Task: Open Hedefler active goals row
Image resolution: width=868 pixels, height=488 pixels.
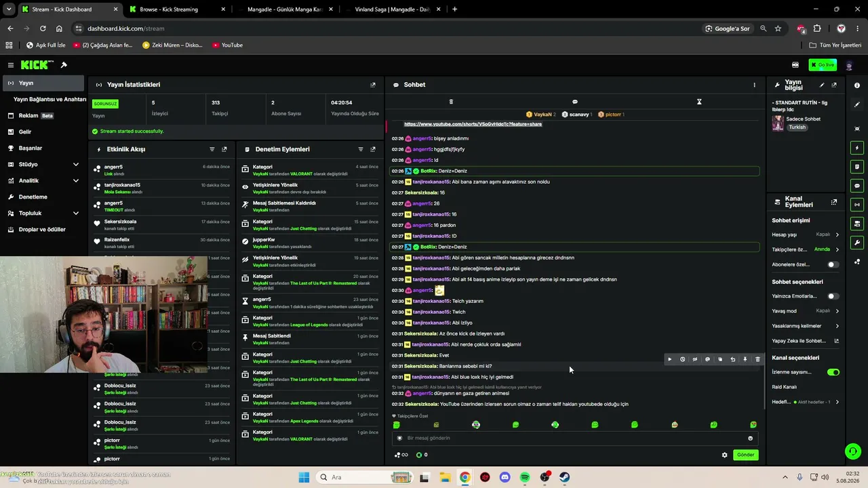Action: (806, 402)
